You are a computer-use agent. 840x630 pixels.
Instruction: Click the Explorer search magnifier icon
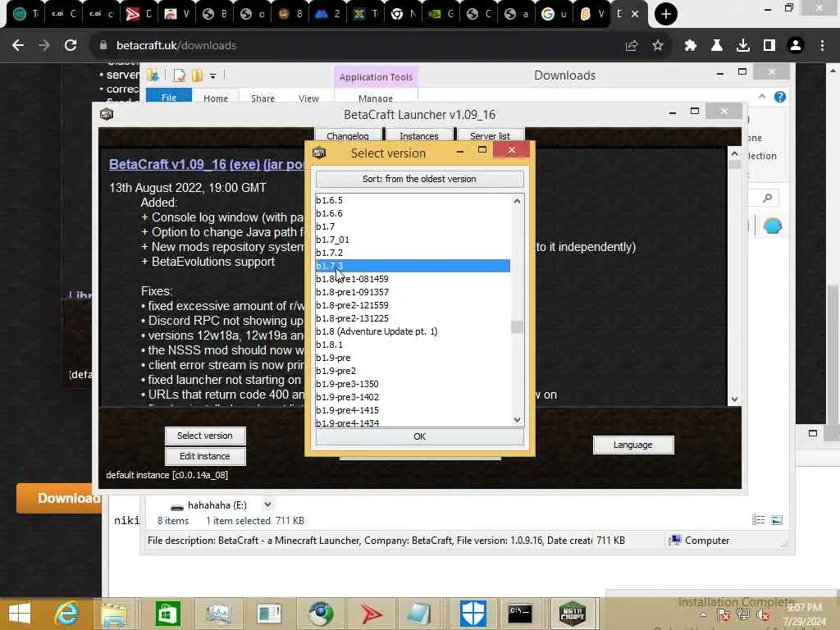pyautogui.click(x=767, y=199)
